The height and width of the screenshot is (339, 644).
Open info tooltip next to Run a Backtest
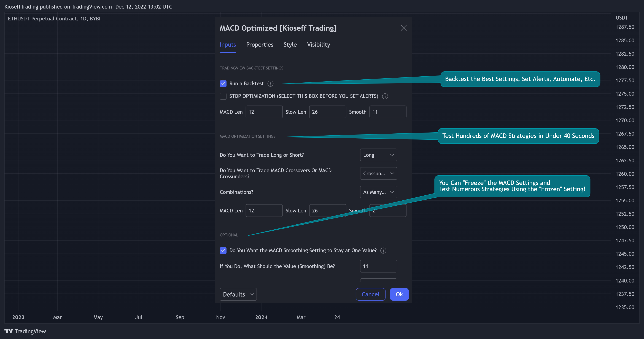(270, 84)
